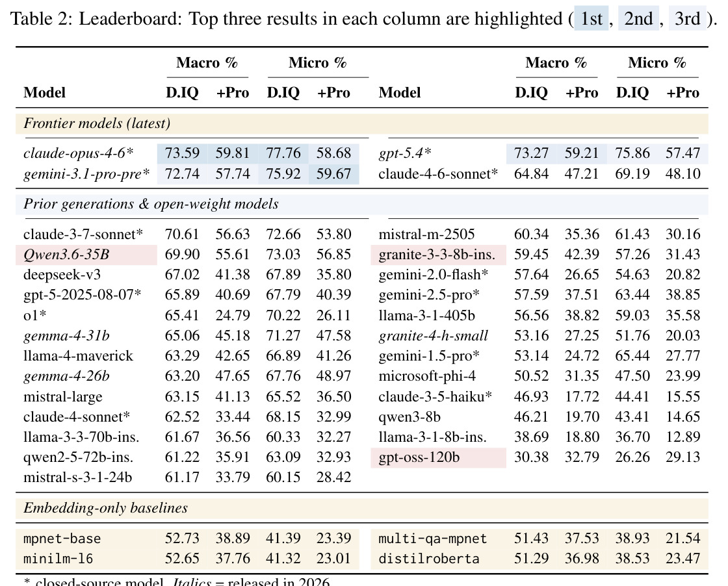Click the distilroberta baseline name
This screenshot has width=728, height=586.
(x=429, y=559)
